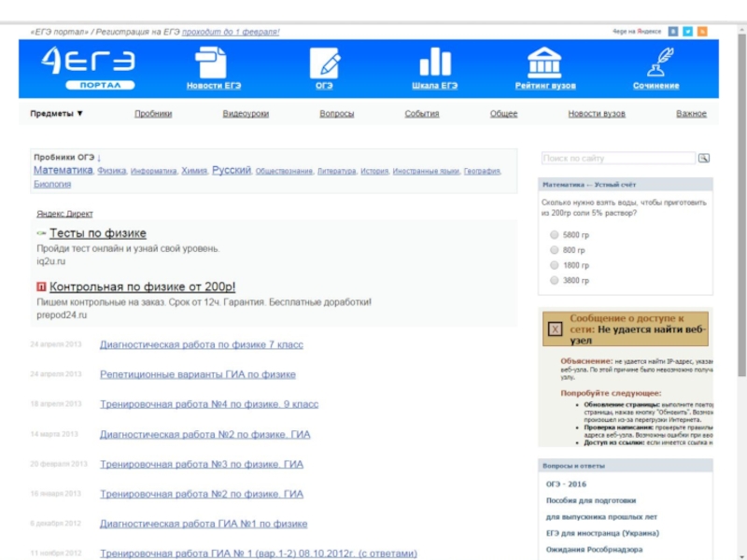Open the История subject link

click(x=374, y=171)
